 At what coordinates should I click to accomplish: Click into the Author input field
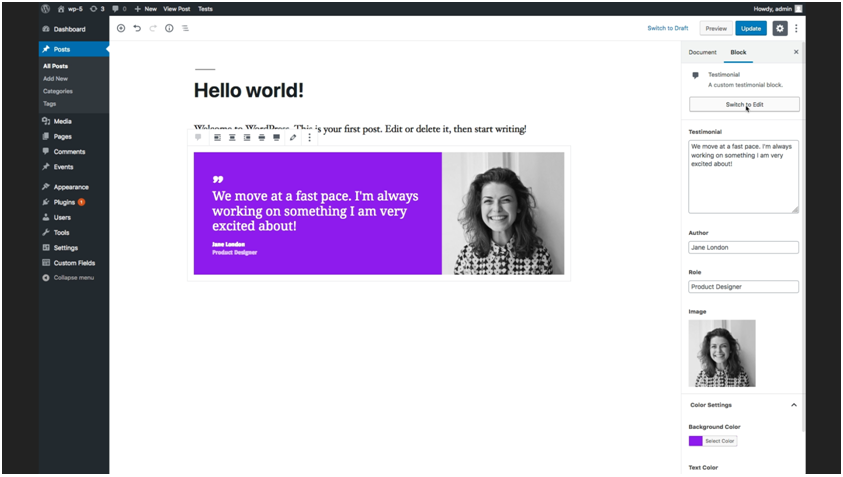pyautogui.click(x=744, y=248)
